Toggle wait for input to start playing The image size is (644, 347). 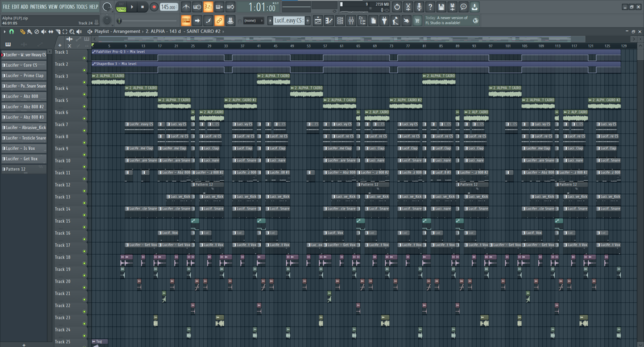tap(197, 7)
